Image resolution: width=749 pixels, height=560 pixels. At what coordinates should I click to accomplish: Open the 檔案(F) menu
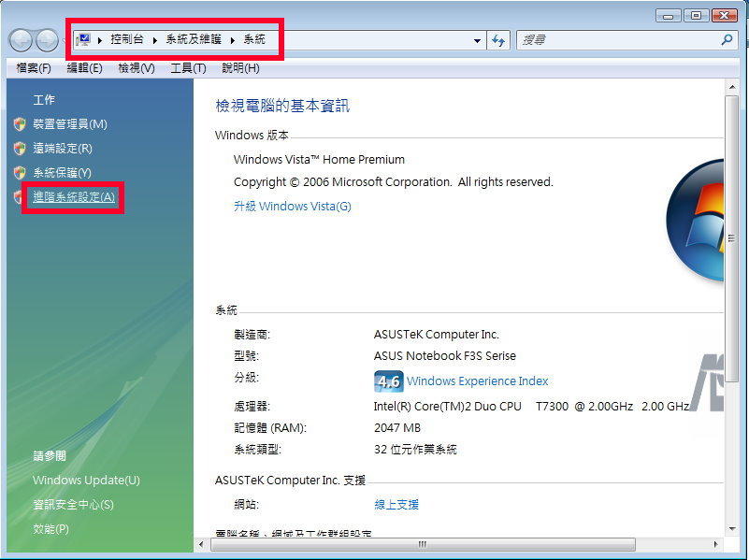34,68
